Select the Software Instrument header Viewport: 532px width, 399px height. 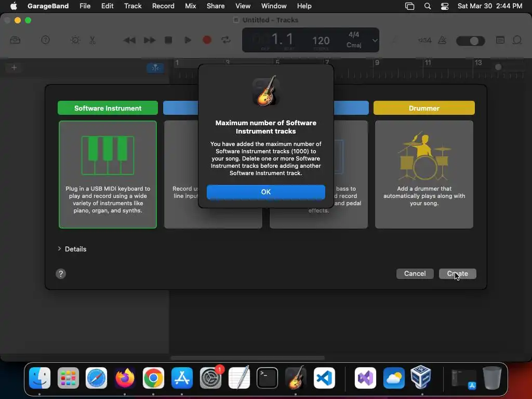(108, 108)
